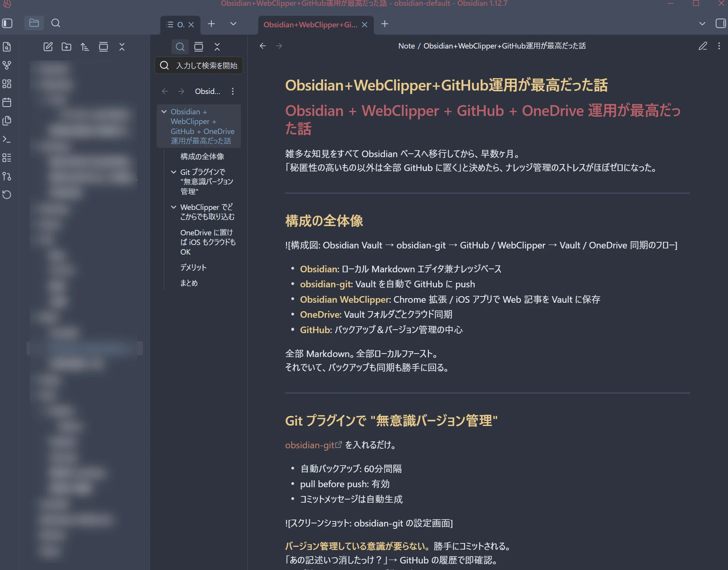Add new tab in main pane

pyautogui.click(x=385, y=24)
